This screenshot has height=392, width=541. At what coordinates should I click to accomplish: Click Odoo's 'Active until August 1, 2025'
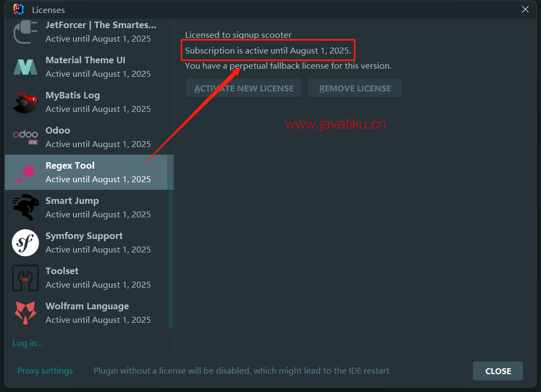point(98,144)
